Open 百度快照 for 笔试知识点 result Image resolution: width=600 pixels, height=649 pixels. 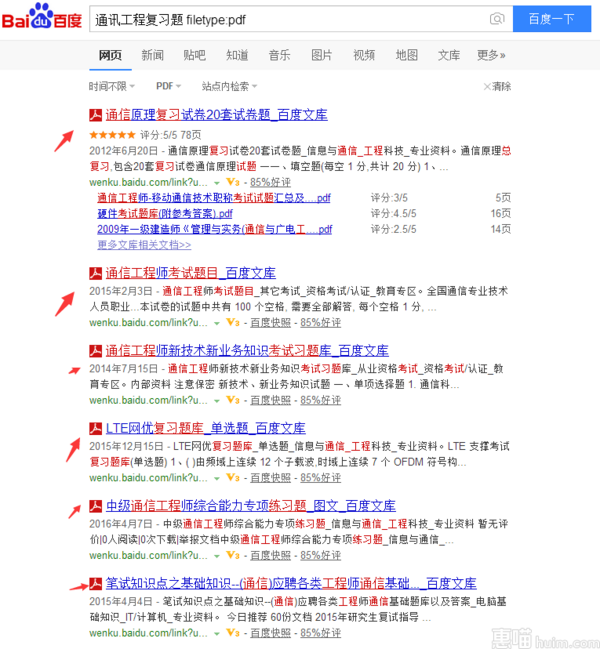[x=270, y=633]
